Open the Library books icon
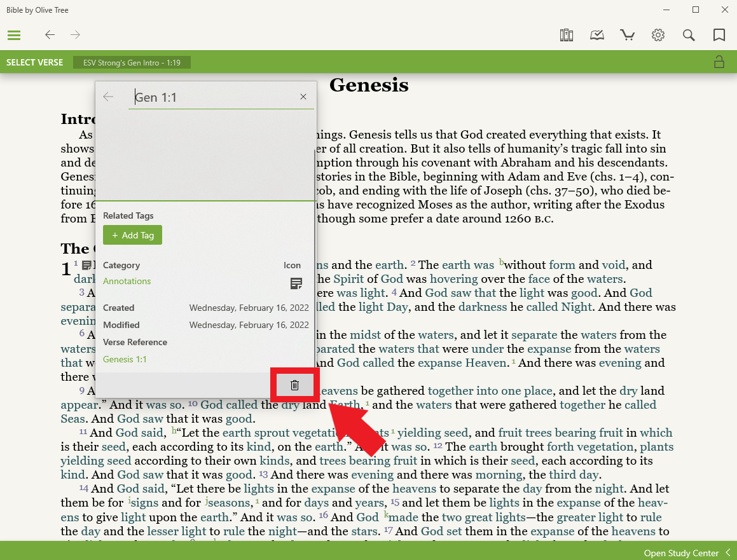The height and width of the screenshot is (560, 737). (x=566, y=35)
